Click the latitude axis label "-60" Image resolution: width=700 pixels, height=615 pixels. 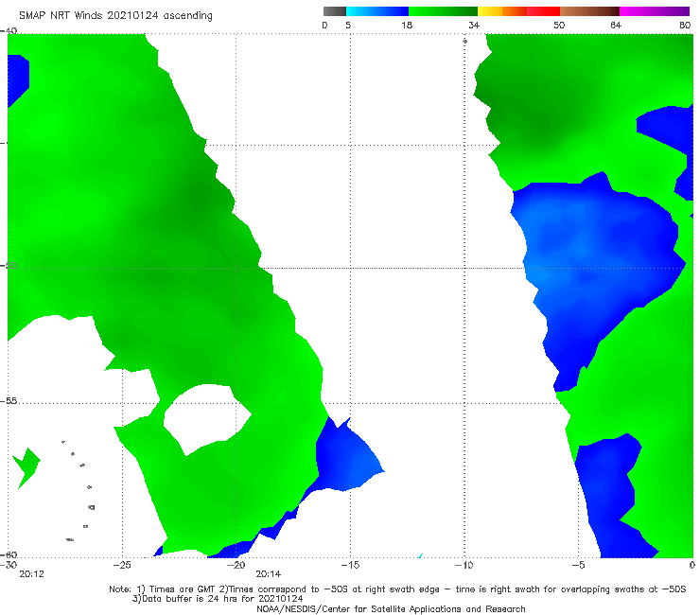pos(9,554)
